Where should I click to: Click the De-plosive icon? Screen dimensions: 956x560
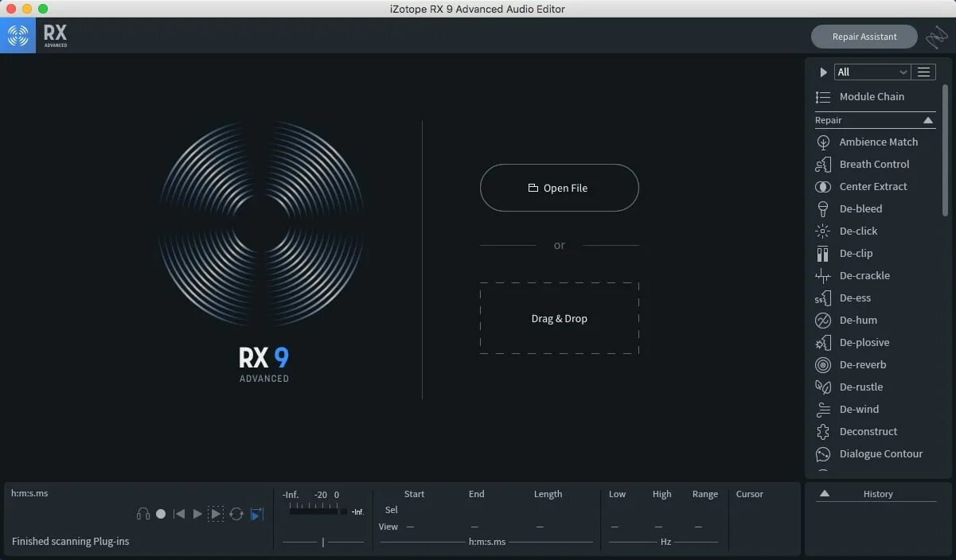(x=823, y=343)
